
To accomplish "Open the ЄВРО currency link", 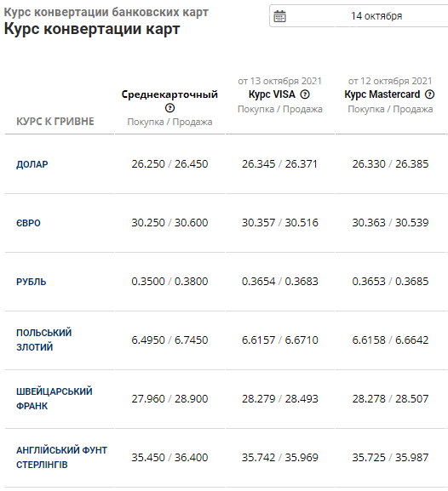I will pyautogui.click(x=28, y=223).
